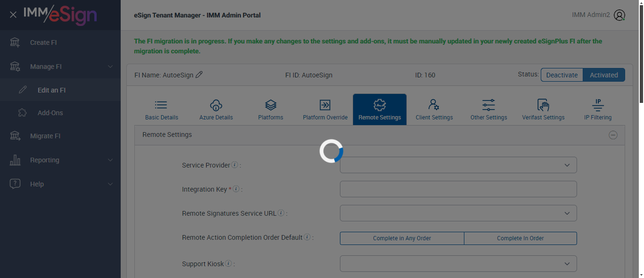The width and height of the screenshot is (644, 278).
Task: Open the Verifast Settings tab label
Action: pyautogui.click(x=543, y=118)
